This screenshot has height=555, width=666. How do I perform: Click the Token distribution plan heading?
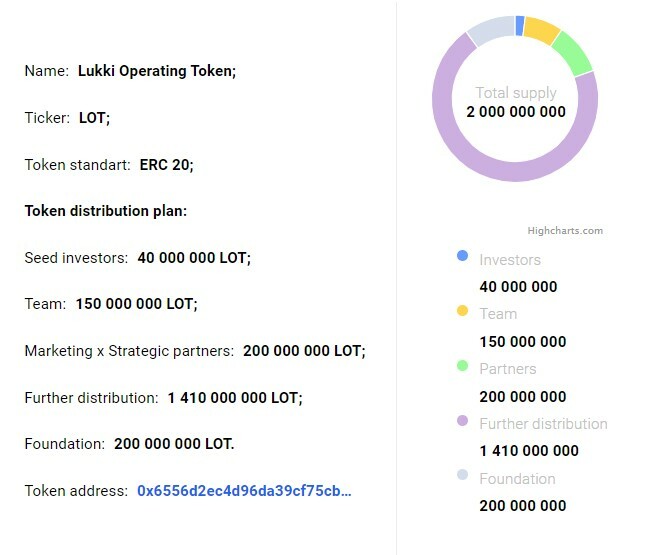[x=106, y=211]
